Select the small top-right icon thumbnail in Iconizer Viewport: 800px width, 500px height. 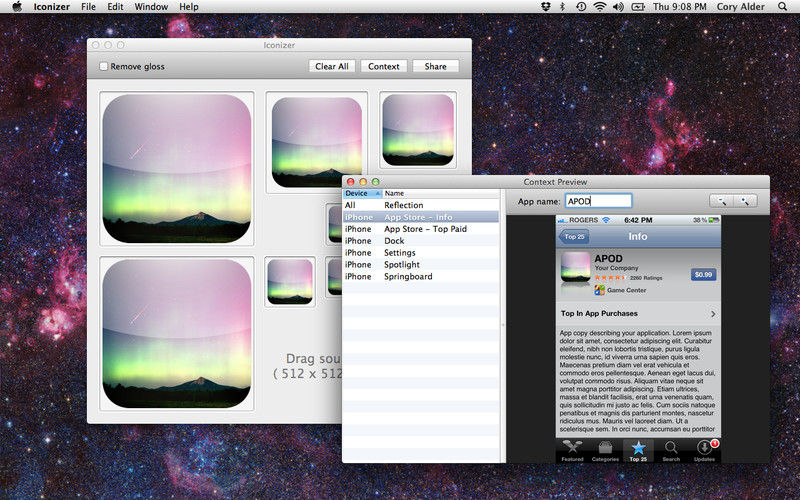coord(418,130)
